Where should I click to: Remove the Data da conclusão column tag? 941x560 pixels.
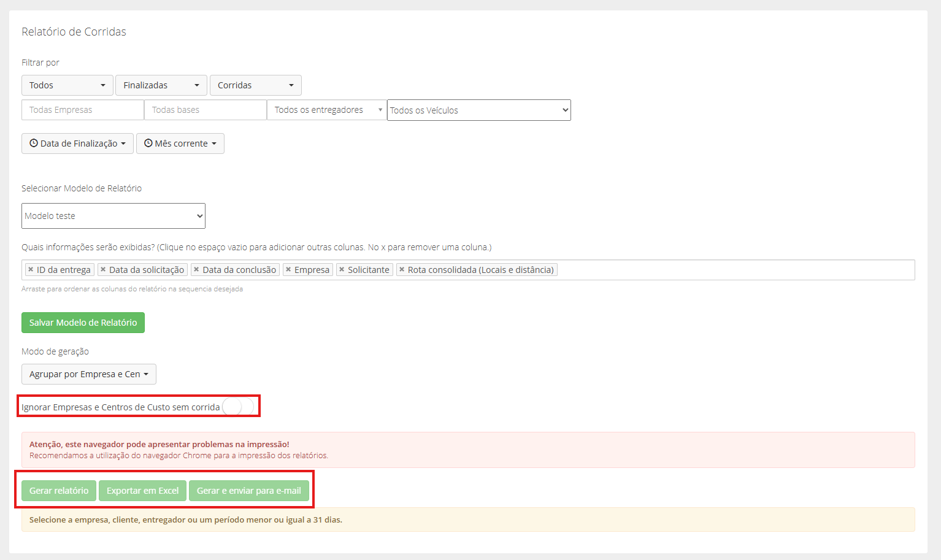(196, 269)
